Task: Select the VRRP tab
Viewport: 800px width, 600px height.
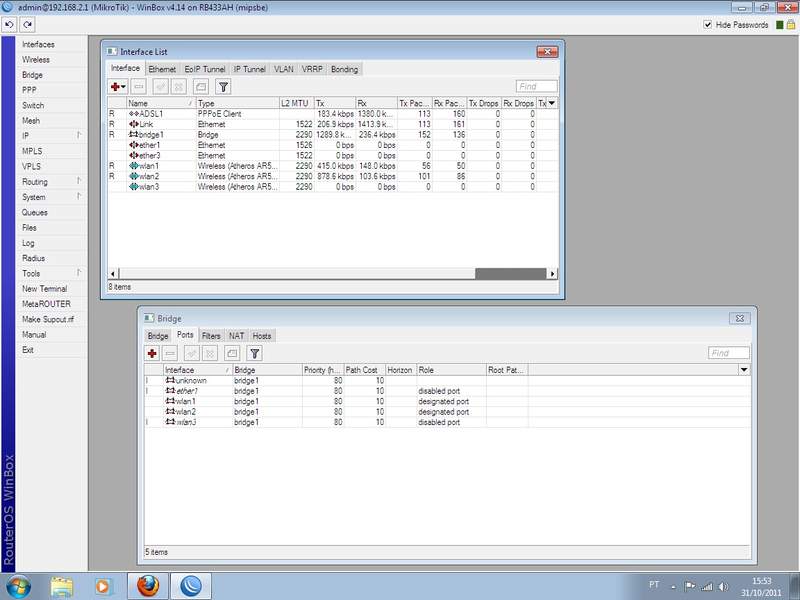Action: click(x=312, y=69)
